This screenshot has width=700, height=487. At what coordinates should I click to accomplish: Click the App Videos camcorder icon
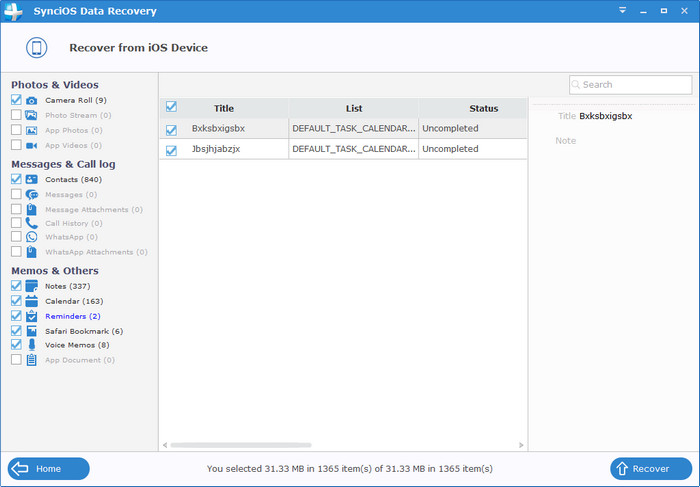[31, 146]
